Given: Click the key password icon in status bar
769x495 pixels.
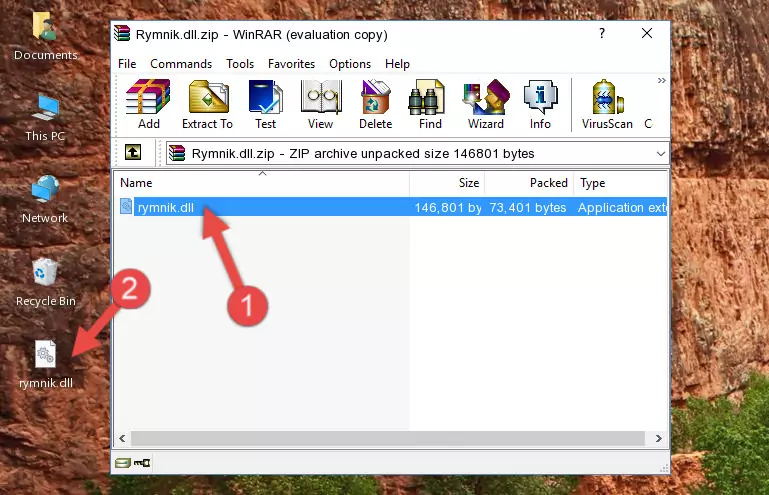Looking at the screenshot, I should pyautogui.click(x=142, y=463).
